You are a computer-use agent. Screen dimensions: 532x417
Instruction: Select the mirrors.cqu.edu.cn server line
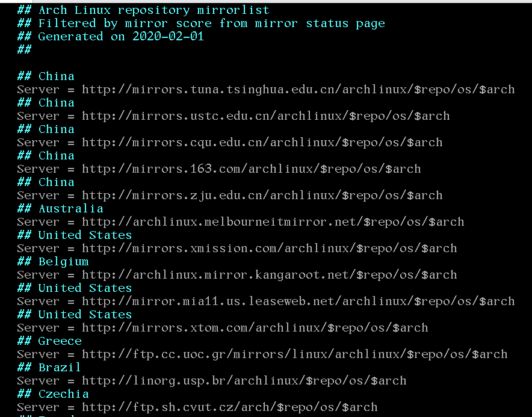[230, 143]
